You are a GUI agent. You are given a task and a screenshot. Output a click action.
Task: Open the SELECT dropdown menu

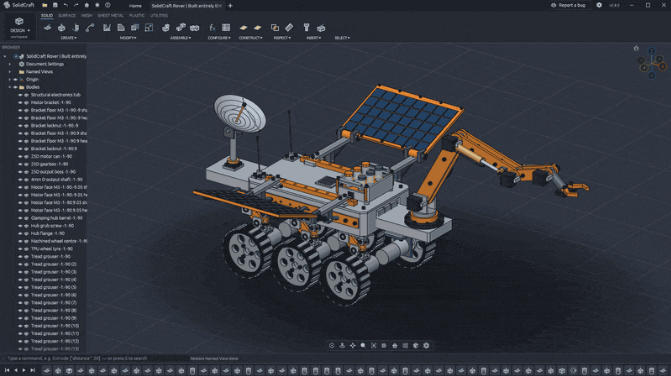coord(342,38)
